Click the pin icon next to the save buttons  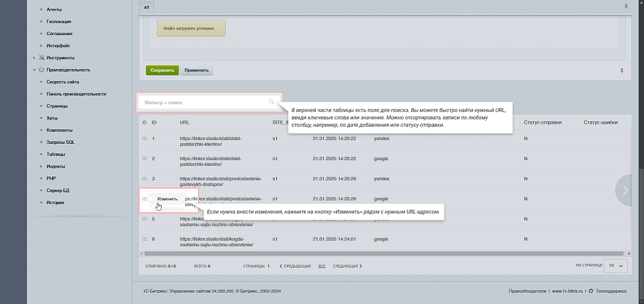[x=621, y=70]
